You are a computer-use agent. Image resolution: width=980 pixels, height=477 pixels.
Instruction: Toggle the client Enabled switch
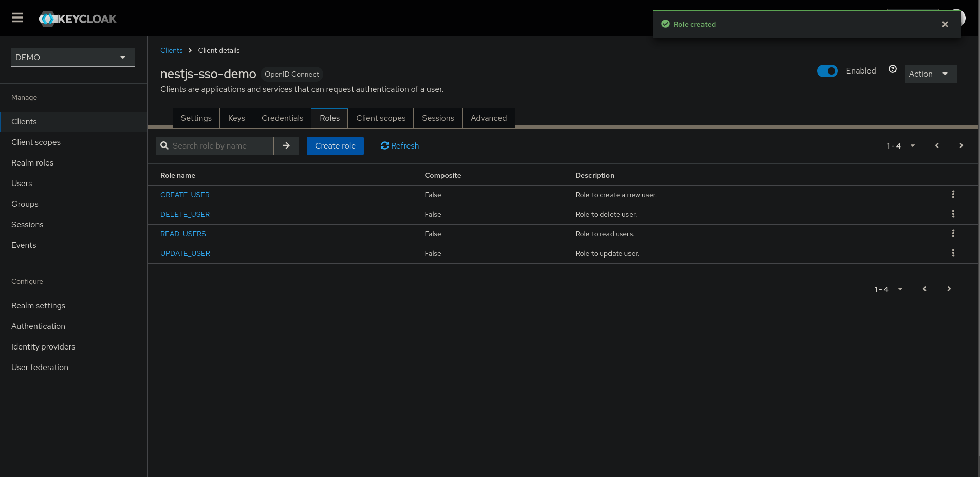[827, 71]
